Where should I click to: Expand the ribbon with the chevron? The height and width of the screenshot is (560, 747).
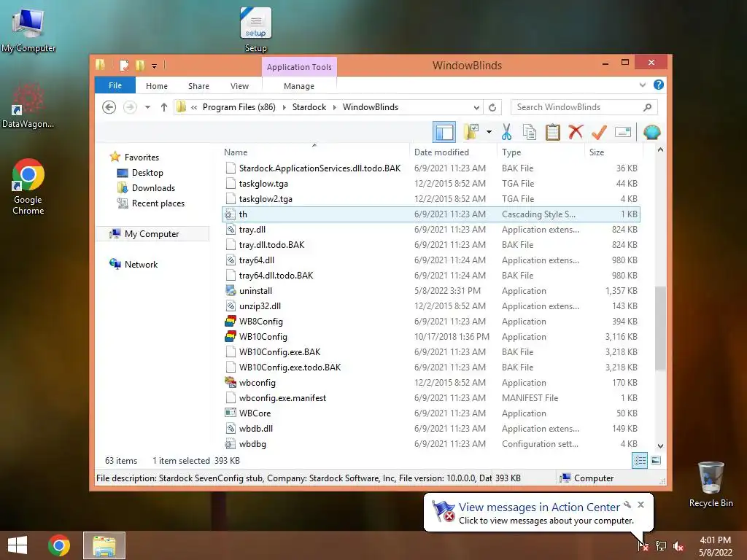coord(642,85)
